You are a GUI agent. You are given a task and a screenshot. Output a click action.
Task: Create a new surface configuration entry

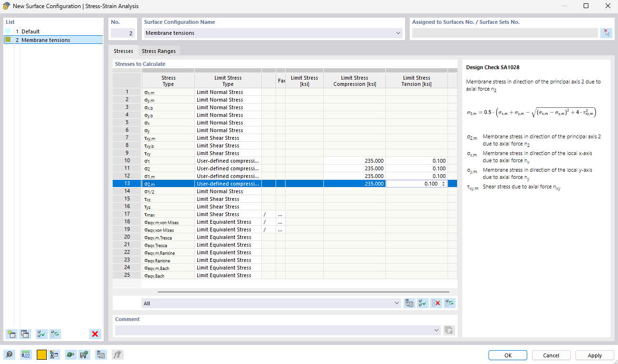click(11, 334)
